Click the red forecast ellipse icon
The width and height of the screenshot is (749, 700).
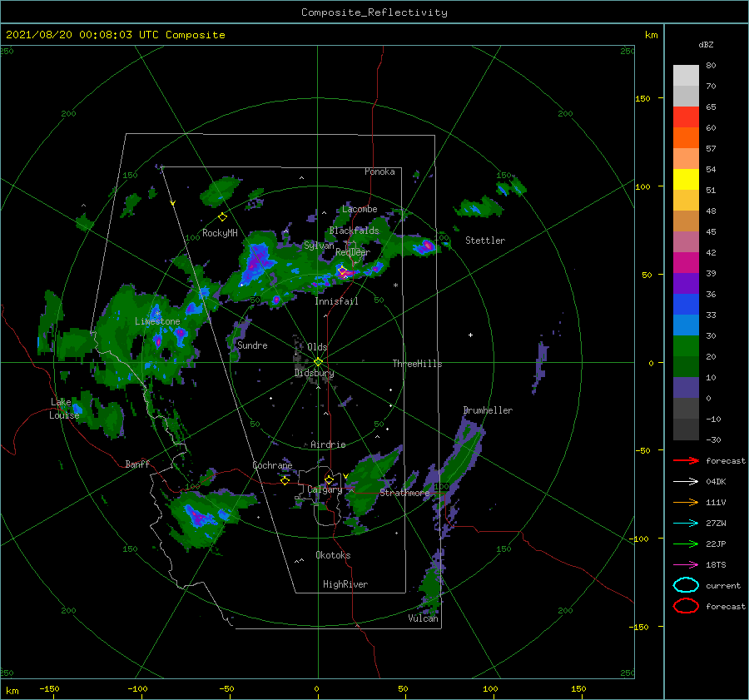(x=686, y=606)
